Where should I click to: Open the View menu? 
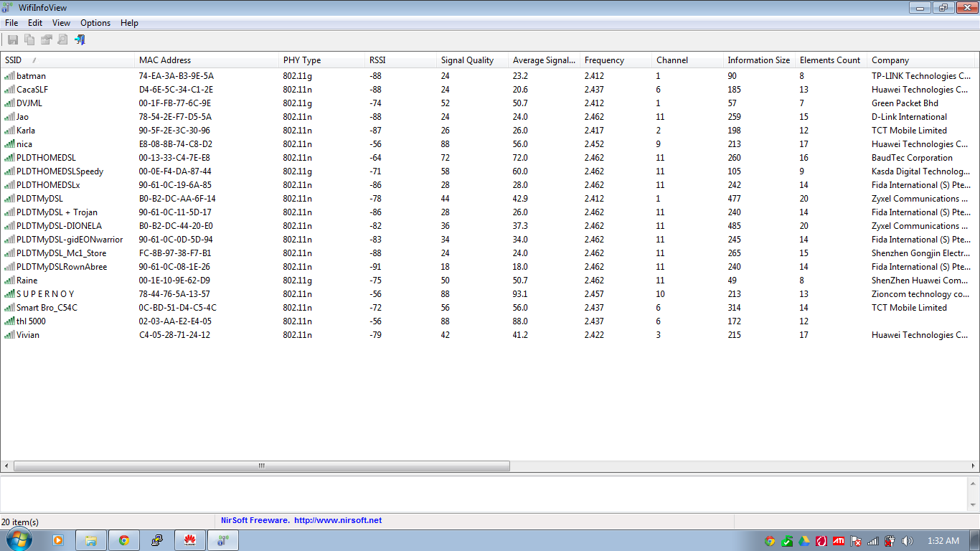[x=61, y=23]
